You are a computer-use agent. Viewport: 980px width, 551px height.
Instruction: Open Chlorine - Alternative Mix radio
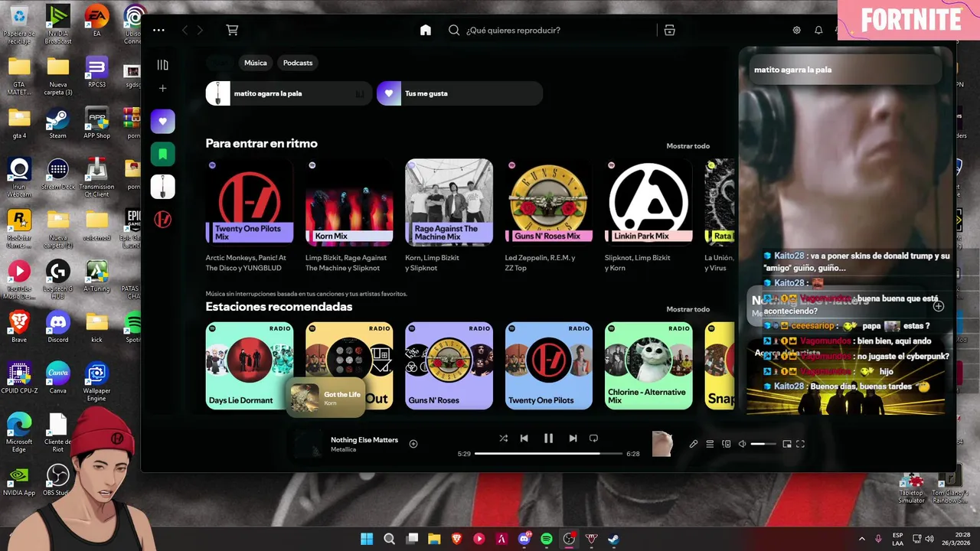click(x=648, y=366)
